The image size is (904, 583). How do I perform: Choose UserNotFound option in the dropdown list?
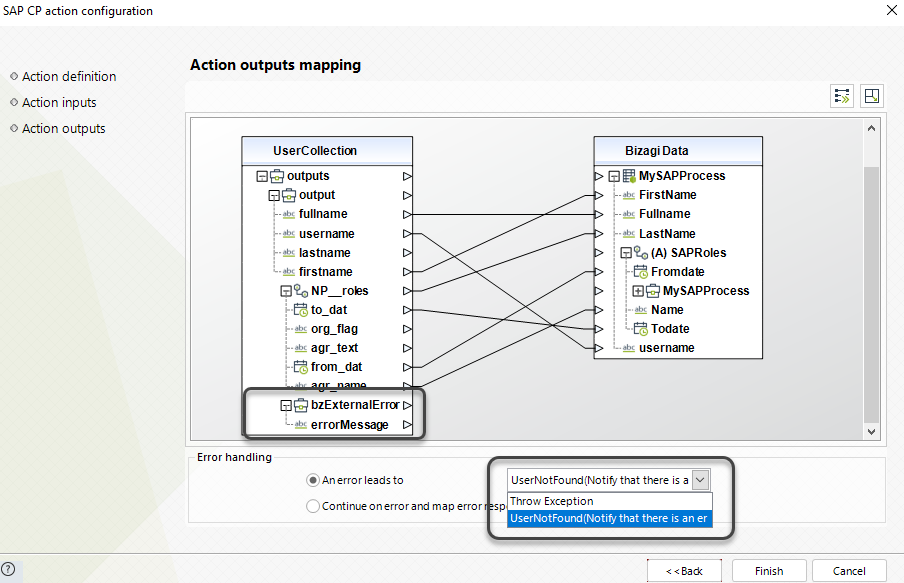click(x=609, y=518)
